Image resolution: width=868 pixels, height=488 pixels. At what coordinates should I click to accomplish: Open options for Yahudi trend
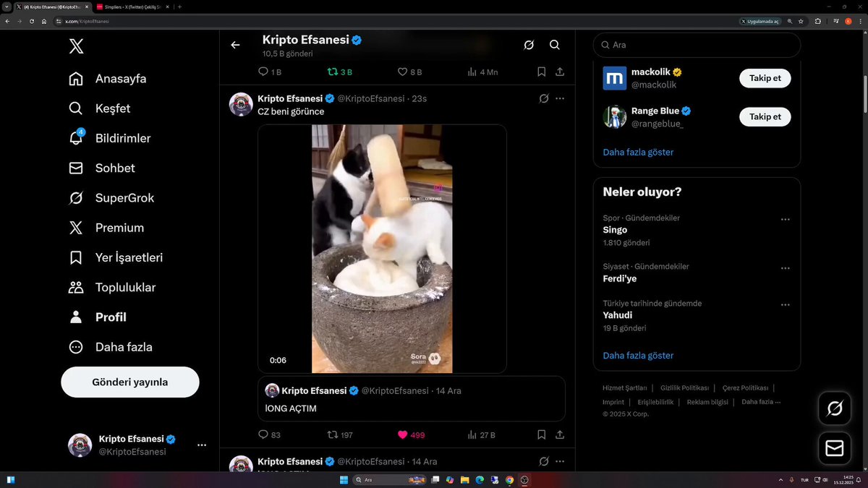(786, 305)
